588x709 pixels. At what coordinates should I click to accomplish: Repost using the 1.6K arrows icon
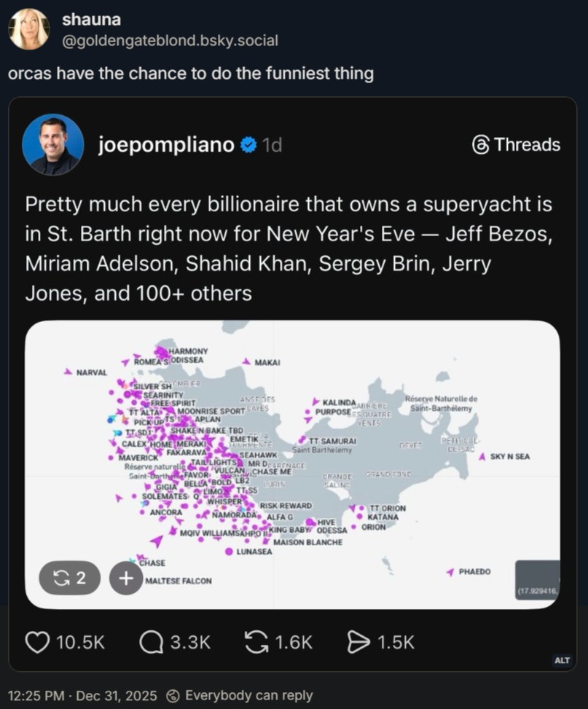coord(256,641)
